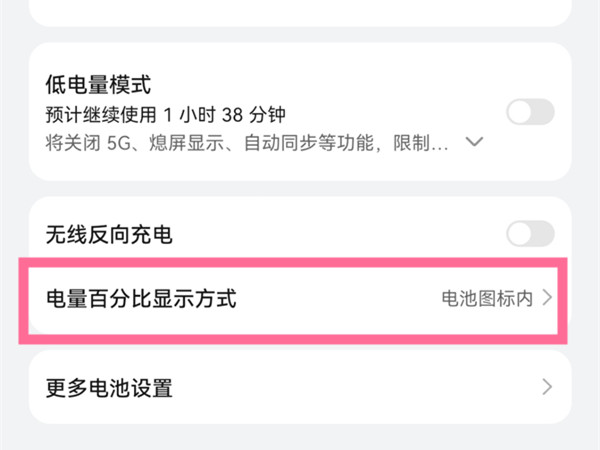600x450 pixels.
Task: Click empty middle of 更多电池设置 row
Action: [x=350, y=388]
